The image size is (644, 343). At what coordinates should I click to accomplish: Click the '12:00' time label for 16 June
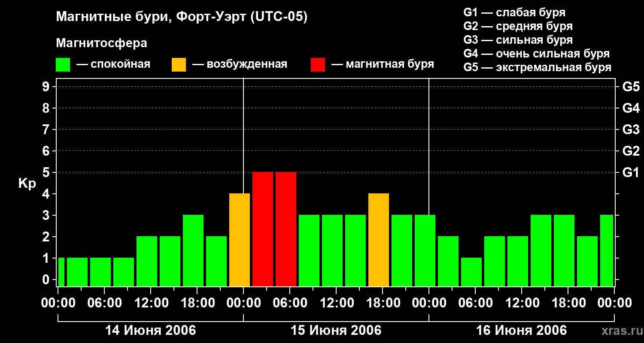point(522,303)
